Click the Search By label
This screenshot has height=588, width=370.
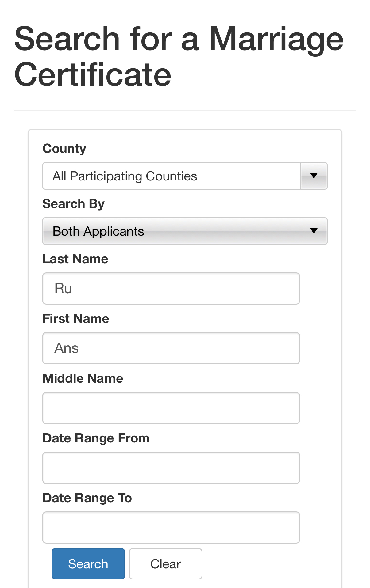[74, 204]
